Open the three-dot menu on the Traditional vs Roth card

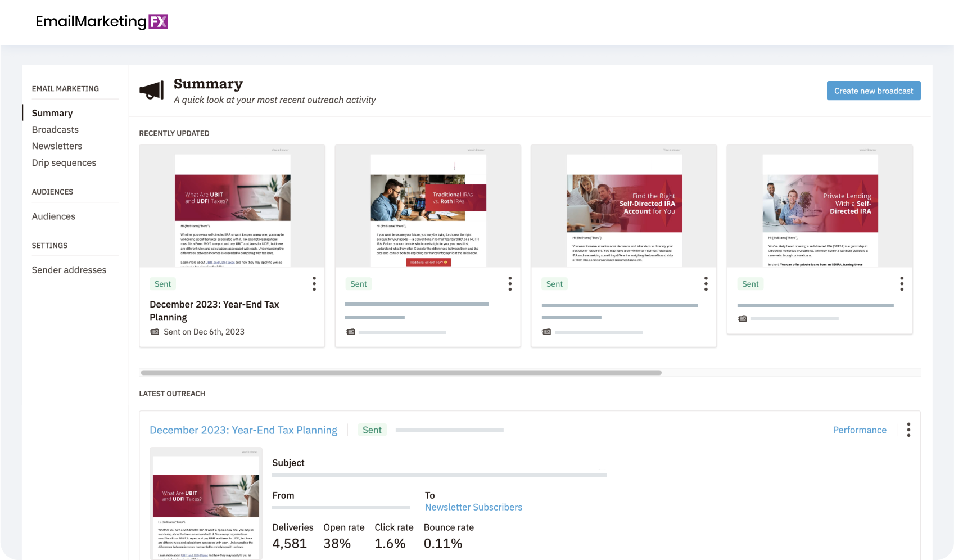[x=510, y=284]
